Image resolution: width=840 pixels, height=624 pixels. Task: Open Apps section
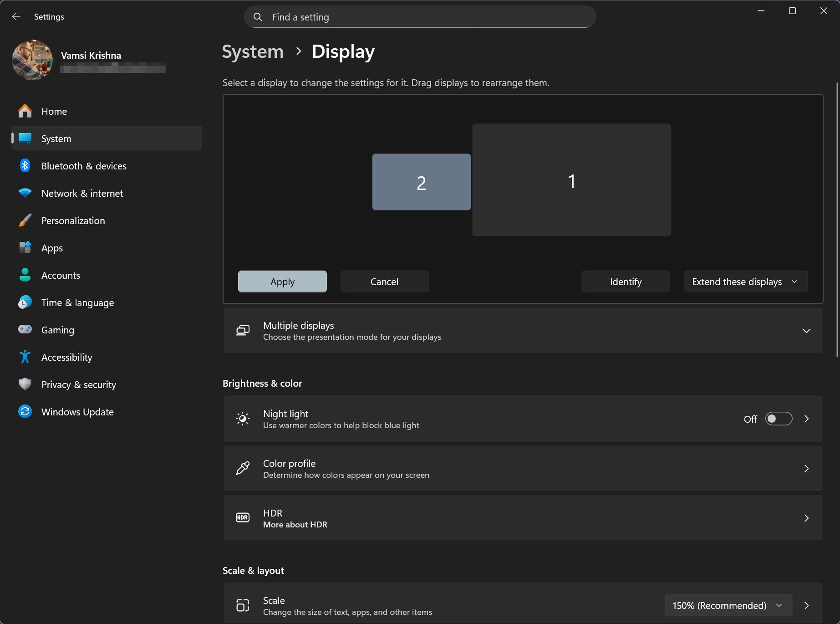click(x=107, y=248)
